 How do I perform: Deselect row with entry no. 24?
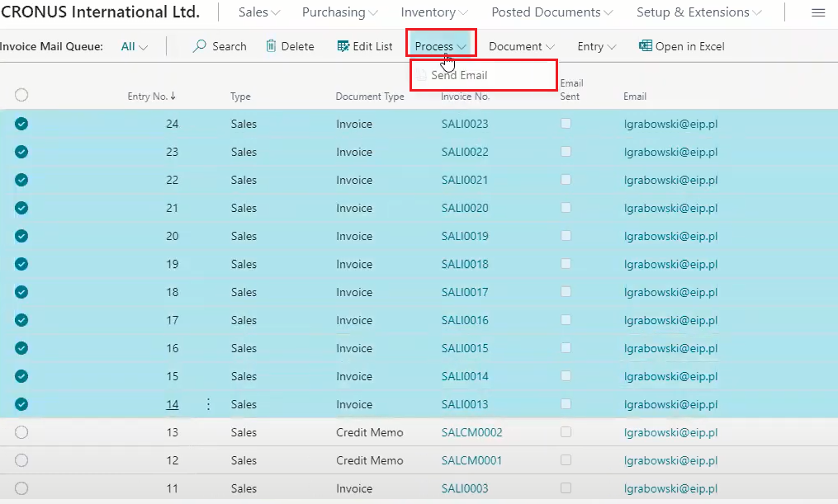pos(21,124)
